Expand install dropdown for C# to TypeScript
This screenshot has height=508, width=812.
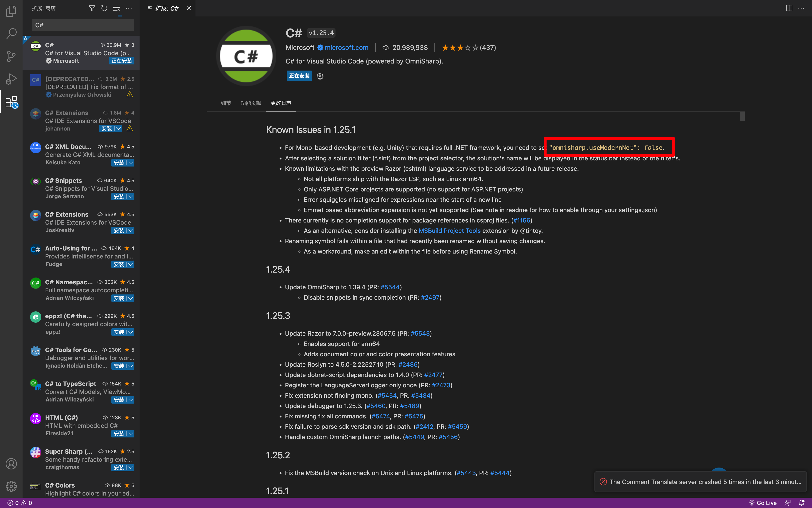(131, 400)
